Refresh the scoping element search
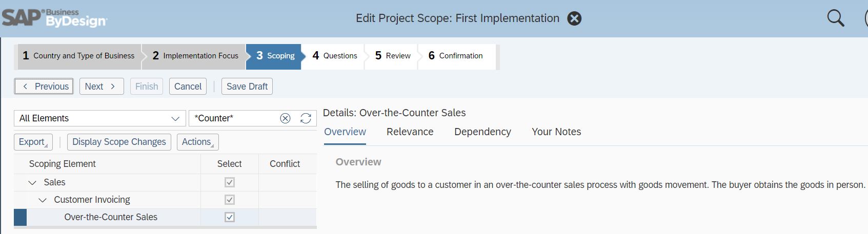 (x=306, y=118)
